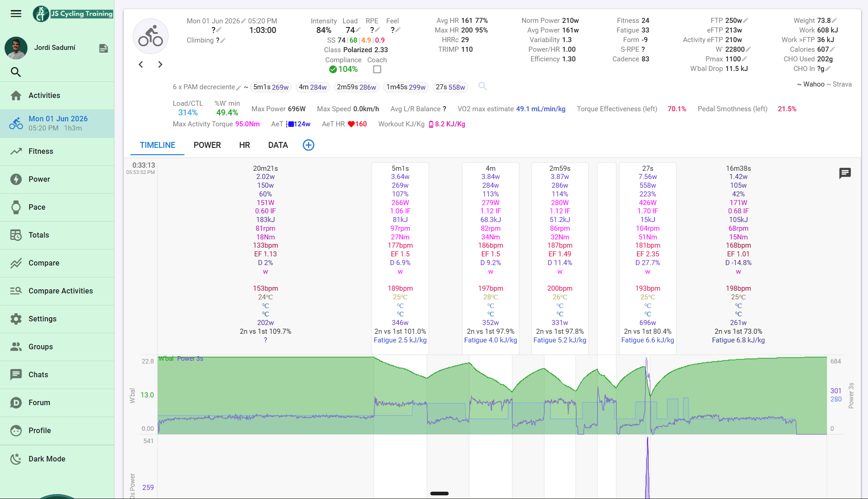This screenshot has width=868, height=499.
Task: Click the Compare chart icon
Action: (16, 263)
